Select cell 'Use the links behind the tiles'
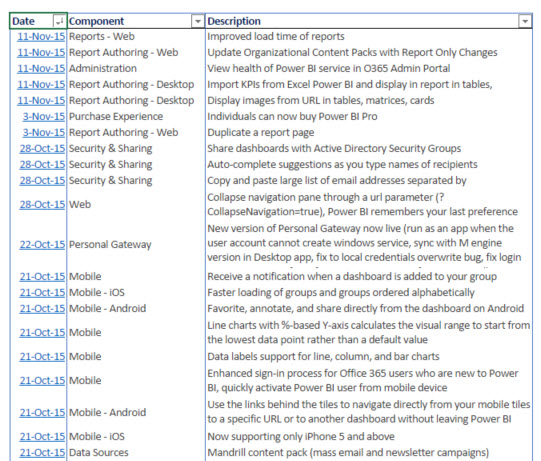The width and height of the screenshot is (541, 461). [x=369, y=412]
